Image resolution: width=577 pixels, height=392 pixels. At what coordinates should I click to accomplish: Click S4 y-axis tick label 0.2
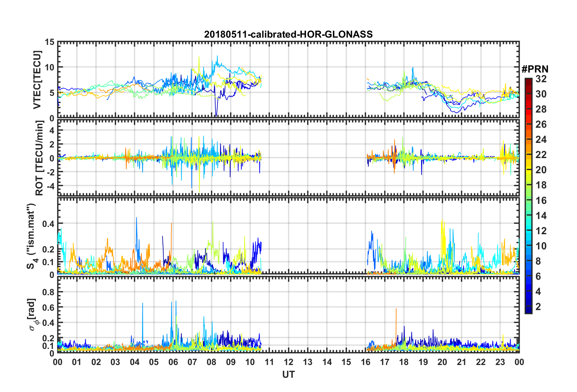pyautogui.click(x=48, y=249)
